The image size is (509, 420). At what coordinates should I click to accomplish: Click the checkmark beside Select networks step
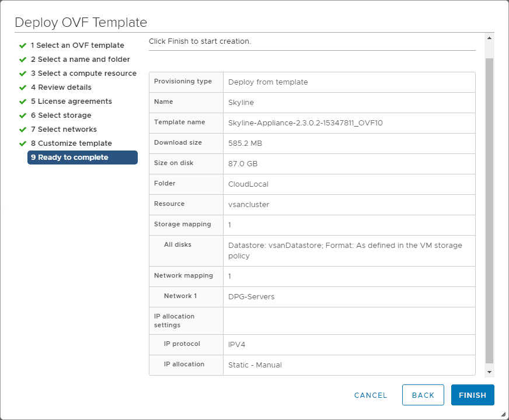coord(23,129)
